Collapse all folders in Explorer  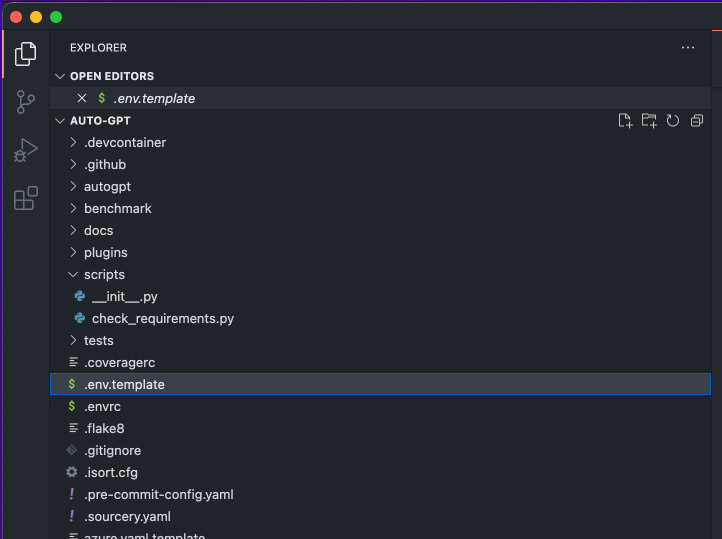[x=697, y=121]
